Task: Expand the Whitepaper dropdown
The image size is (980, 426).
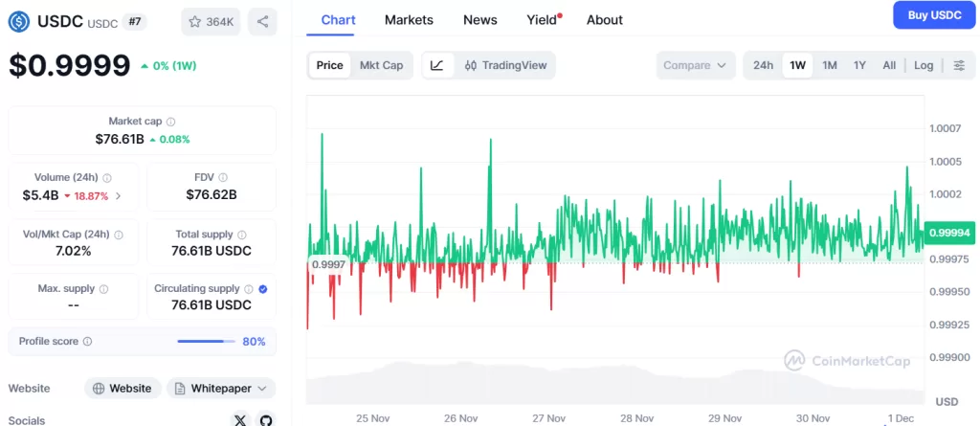Action: 221,388
